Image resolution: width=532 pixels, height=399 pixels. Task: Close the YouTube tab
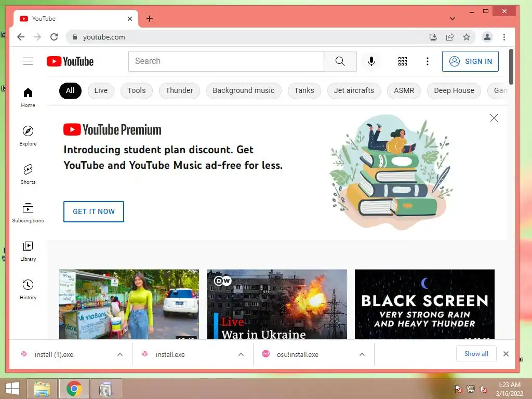129,19
